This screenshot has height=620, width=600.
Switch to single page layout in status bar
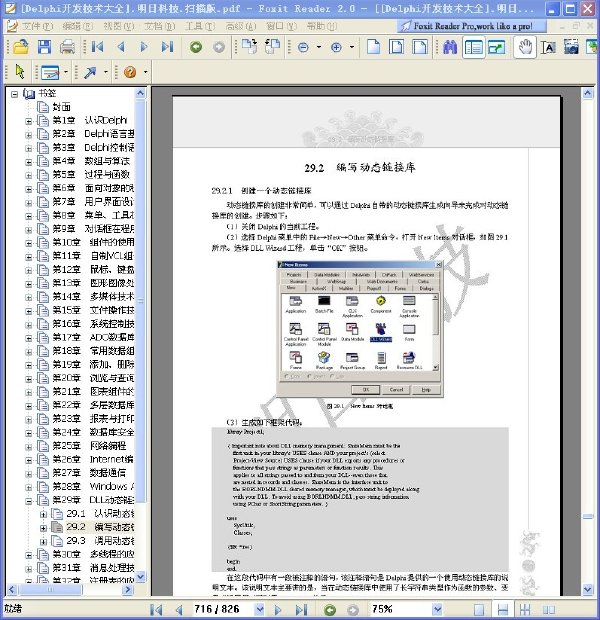(x=479, y=609)
